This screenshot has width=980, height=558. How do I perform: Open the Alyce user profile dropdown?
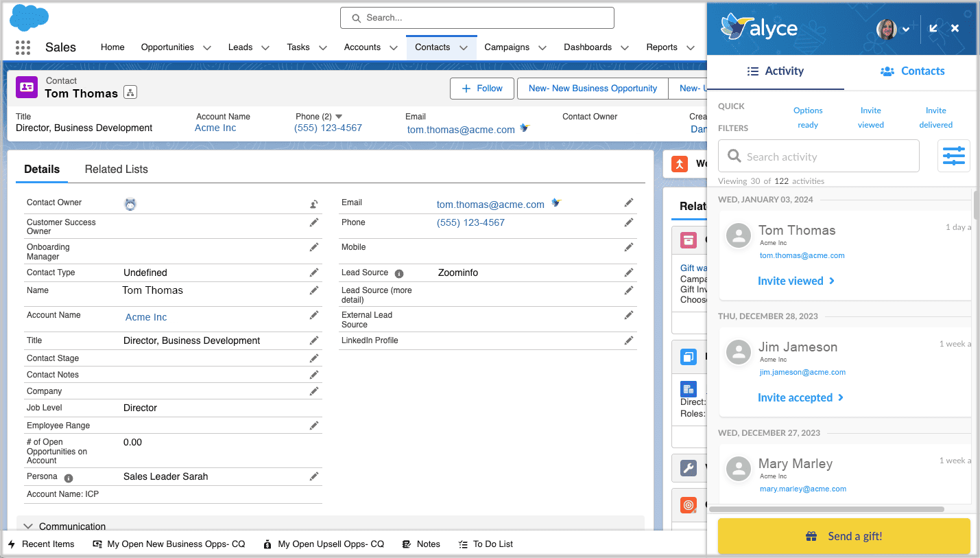click(906, 29)
